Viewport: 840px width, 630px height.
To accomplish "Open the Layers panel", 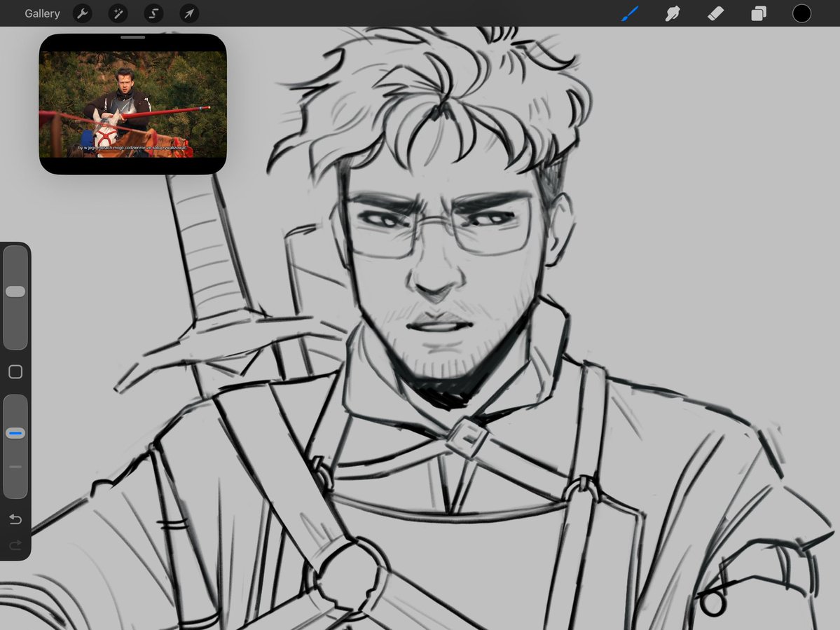I will pos(759,13).
